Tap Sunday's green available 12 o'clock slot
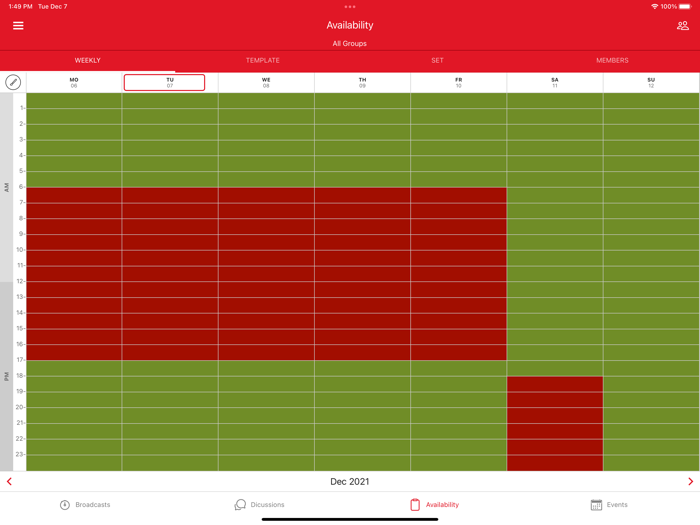The width and height of the screenshot is (700, 525). pyautogui.click(x=651, y=289)
